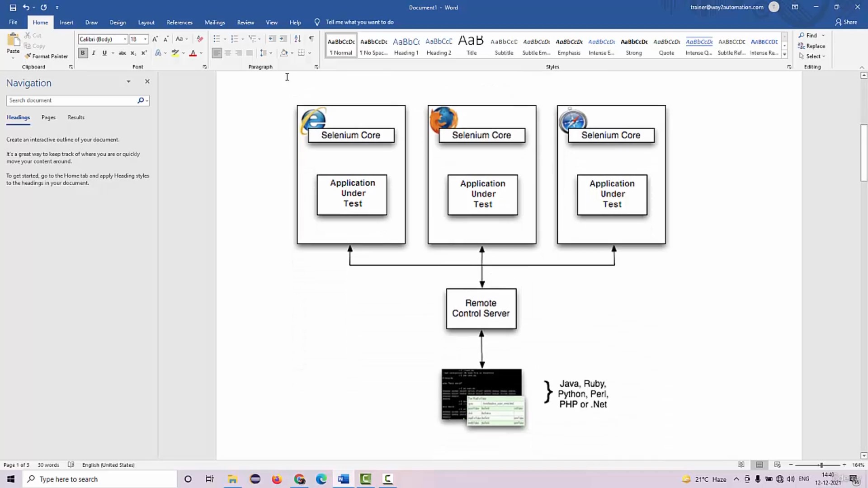Switch to the Layout ribbon tab
Viewport: 868px width, 488px height.
click(146, 22)
